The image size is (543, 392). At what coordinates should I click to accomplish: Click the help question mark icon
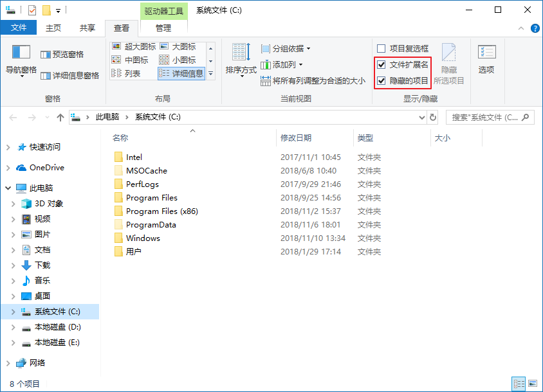tap(535, 28)
